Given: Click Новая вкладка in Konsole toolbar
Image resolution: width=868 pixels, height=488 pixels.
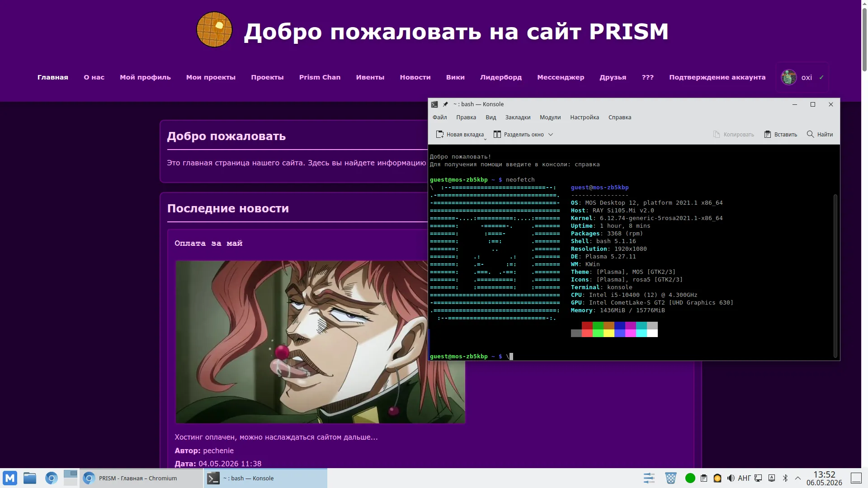Looking at the screenshot, I should click(x=460, y=135).
